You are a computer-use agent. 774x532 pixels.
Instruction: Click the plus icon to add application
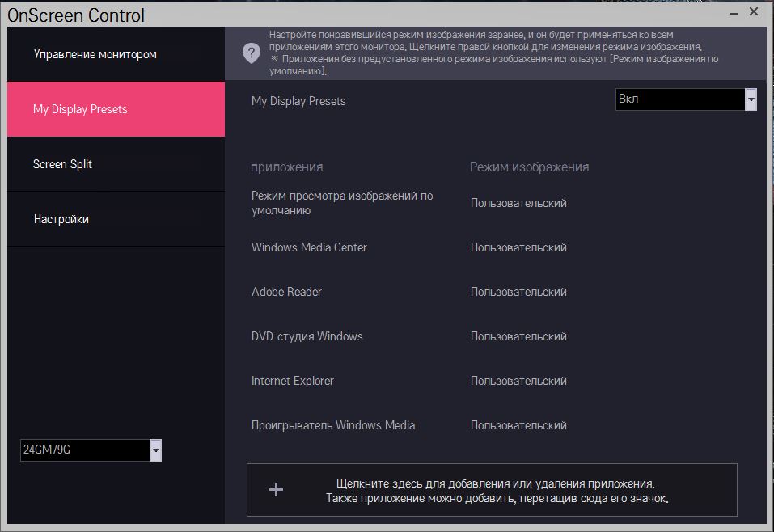click(x=276, y=489)
